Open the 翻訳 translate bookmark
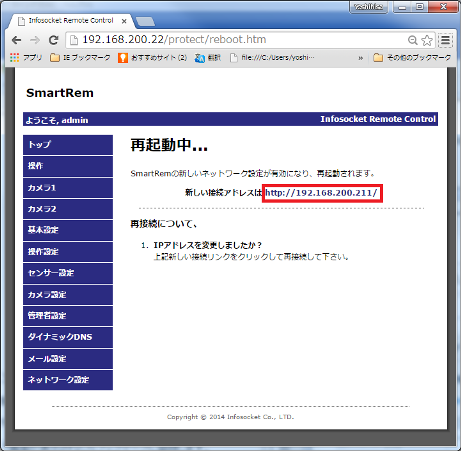Screen dimensions: 461x451 tap(208, 58)
